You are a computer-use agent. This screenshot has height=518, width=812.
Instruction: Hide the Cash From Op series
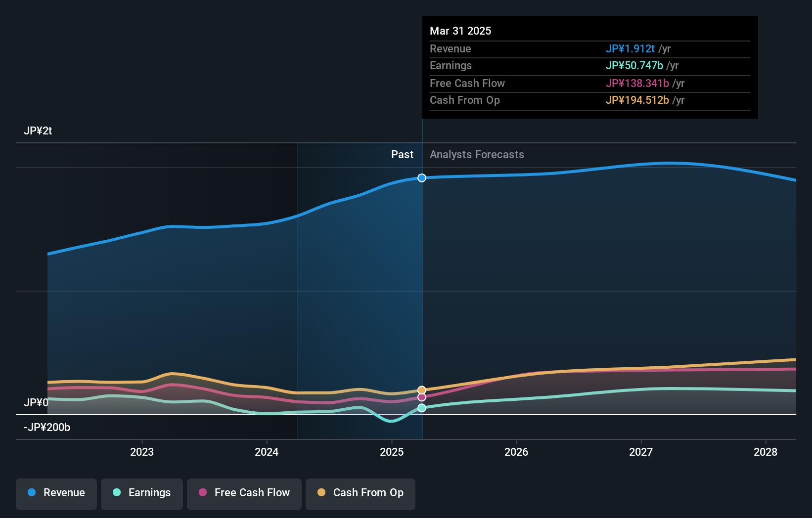361,494
